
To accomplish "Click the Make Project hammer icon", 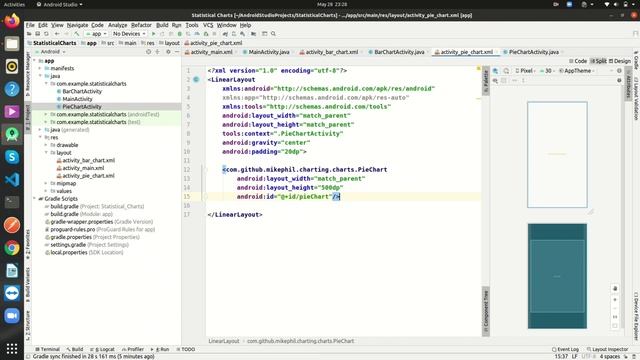I will [x=76, y=34].
